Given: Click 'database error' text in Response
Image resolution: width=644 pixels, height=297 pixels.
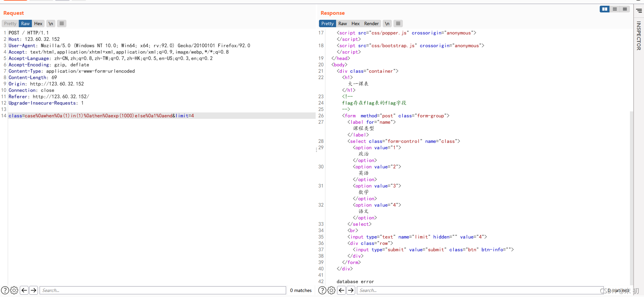Looking at the screenshot, I should (x=355, y=282).
